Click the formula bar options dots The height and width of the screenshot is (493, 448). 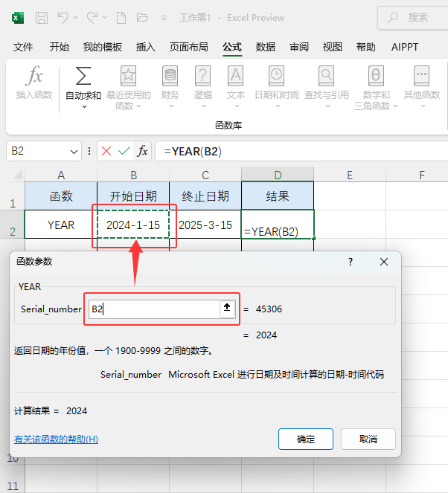click(x=89, y=151)
